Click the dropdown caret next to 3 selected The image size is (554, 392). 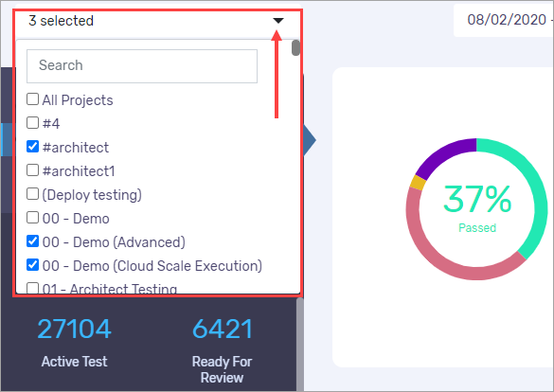pos(278,21)
